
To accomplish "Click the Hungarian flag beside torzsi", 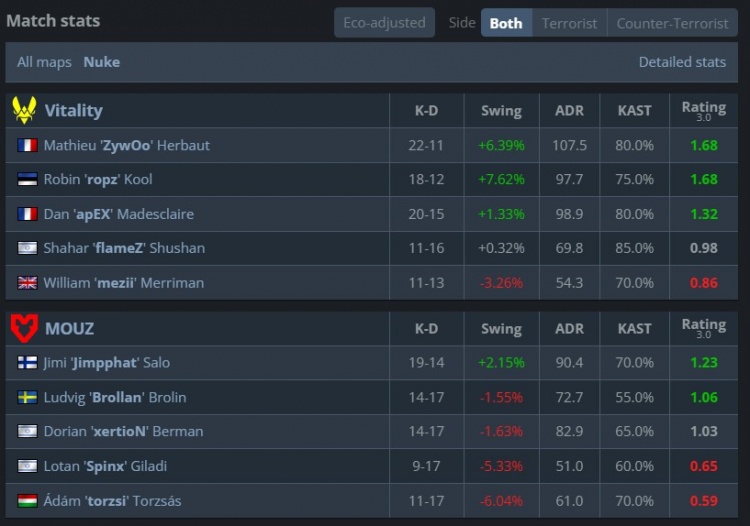I will [x=27, y=501].
